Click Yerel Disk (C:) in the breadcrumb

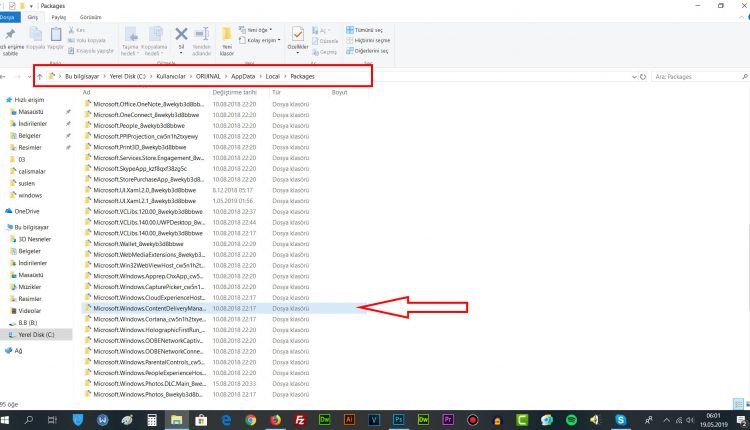127,76
